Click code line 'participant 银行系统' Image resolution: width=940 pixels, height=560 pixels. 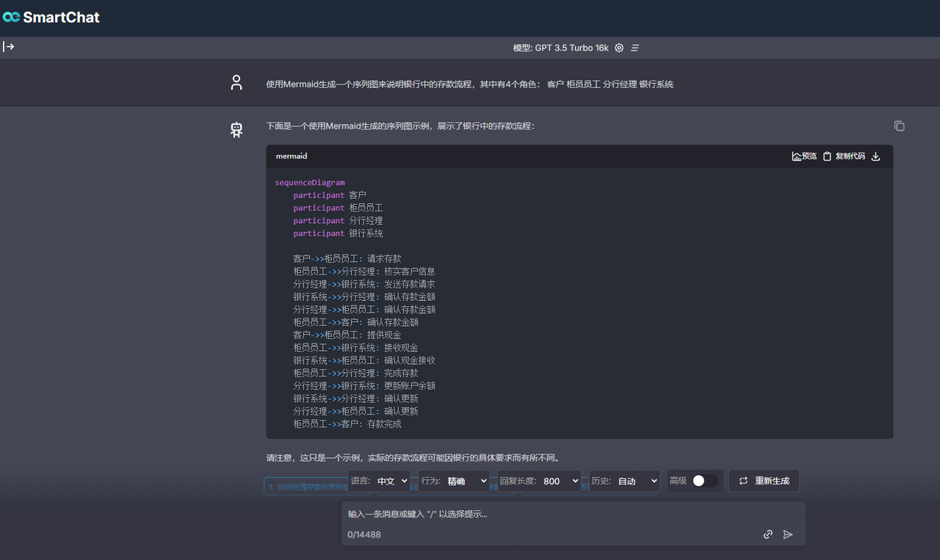click(338, 233)
